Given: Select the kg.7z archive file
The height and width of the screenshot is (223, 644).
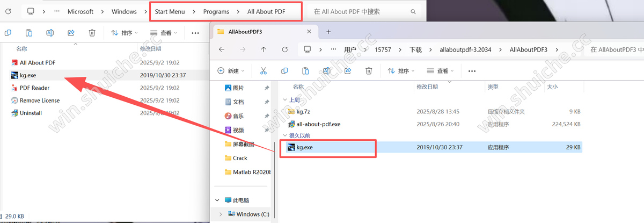Looking at the screenshot, I should tap(303, 112).
